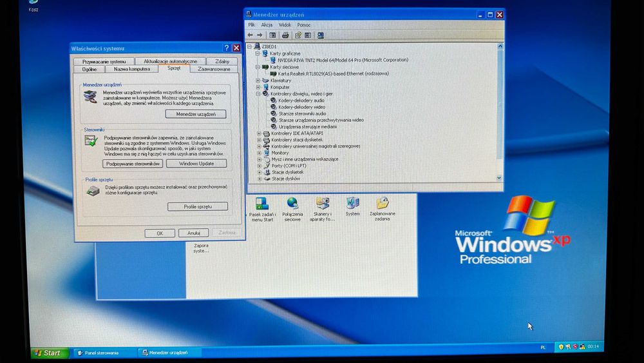Screen dimensions: 644x363
Task: Switch to Nazwa komputera tab
Action: pos(132,69)
